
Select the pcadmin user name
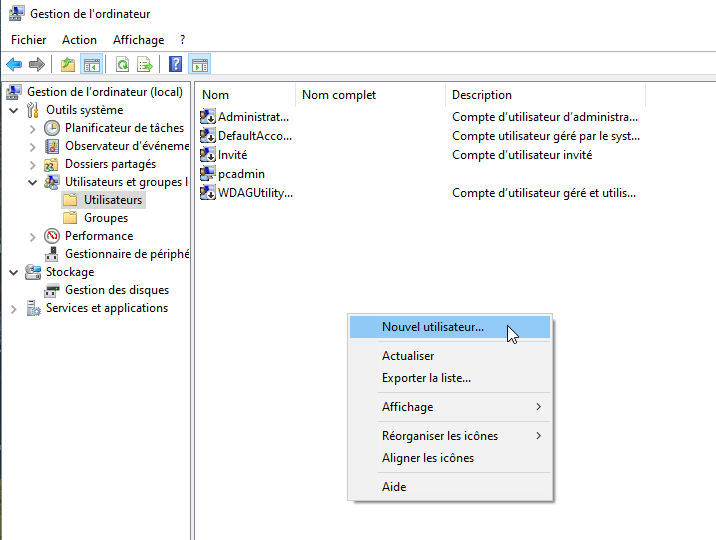[241, 174]
